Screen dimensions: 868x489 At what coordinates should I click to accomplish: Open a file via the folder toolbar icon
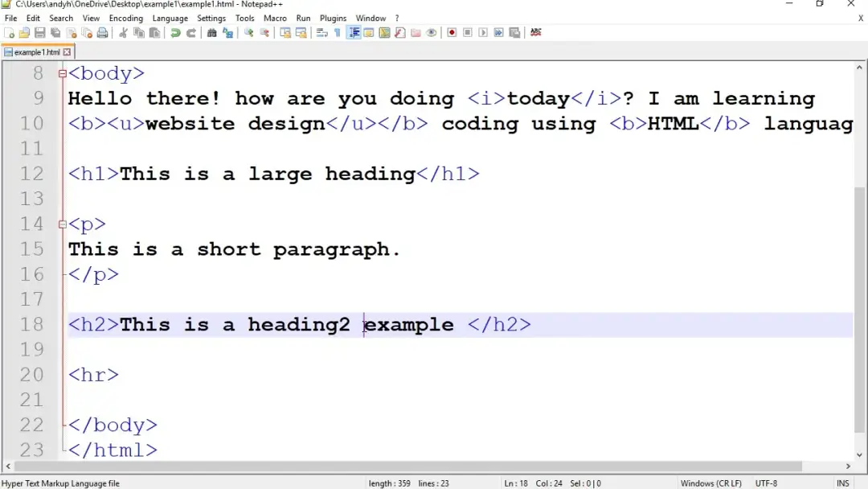click(25, 32)
